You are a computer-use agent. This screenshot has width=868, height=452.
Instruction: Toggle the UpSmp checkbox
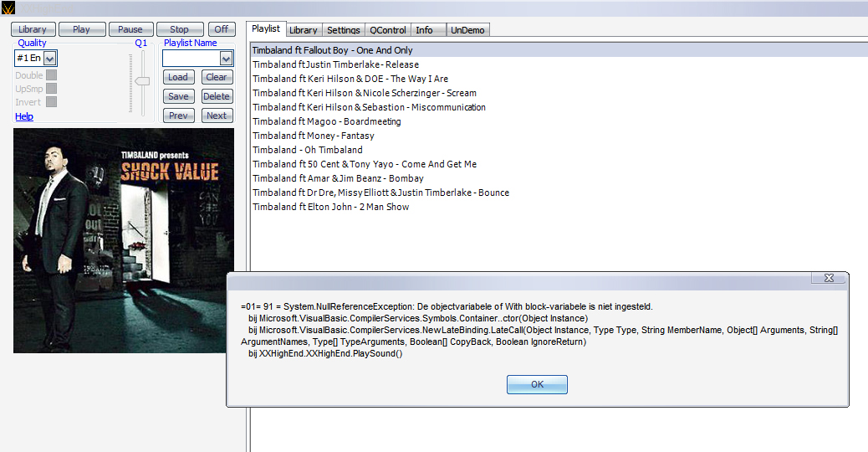[52, 89]
